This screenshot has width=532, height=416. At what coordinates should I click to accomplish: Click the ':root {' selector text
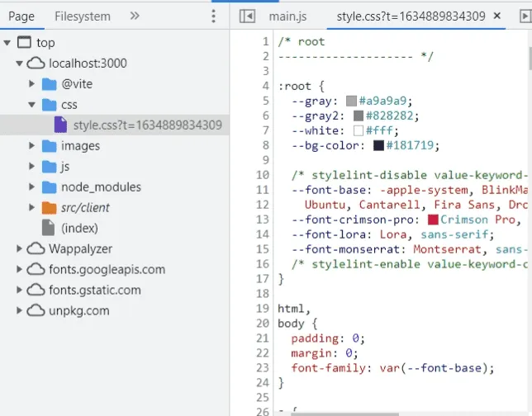click(301, 86)
